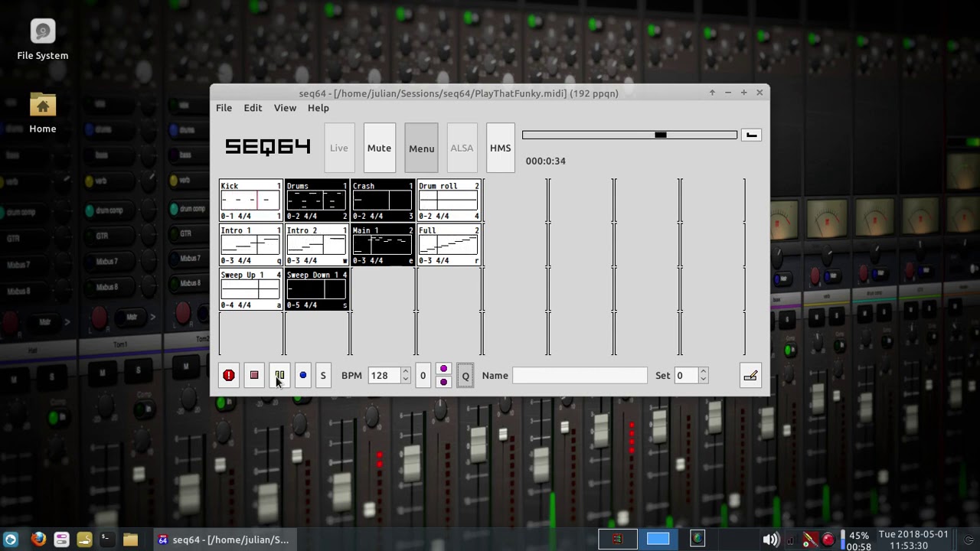The image size is (980, 551).
Task: Click the settings toggle icon in taskbar
Action: [61, 540]
